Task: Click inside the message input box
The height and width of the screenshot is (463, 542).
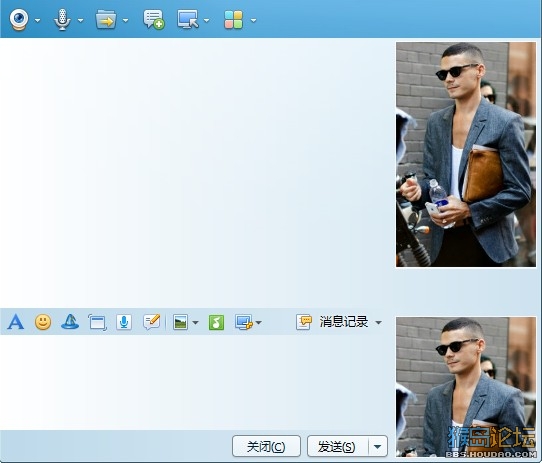Action: (x=195, y=382)
